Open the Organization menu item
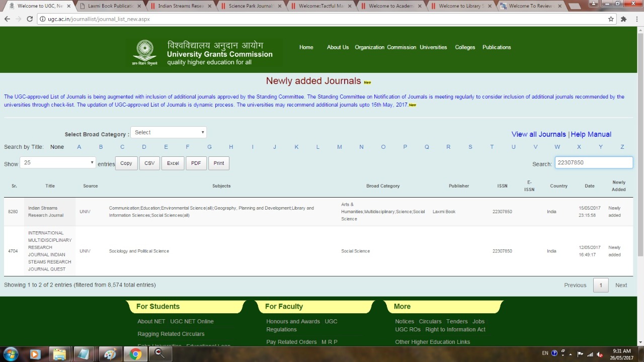644x362 pixels. pyautogui.click(x=369, y=47)
